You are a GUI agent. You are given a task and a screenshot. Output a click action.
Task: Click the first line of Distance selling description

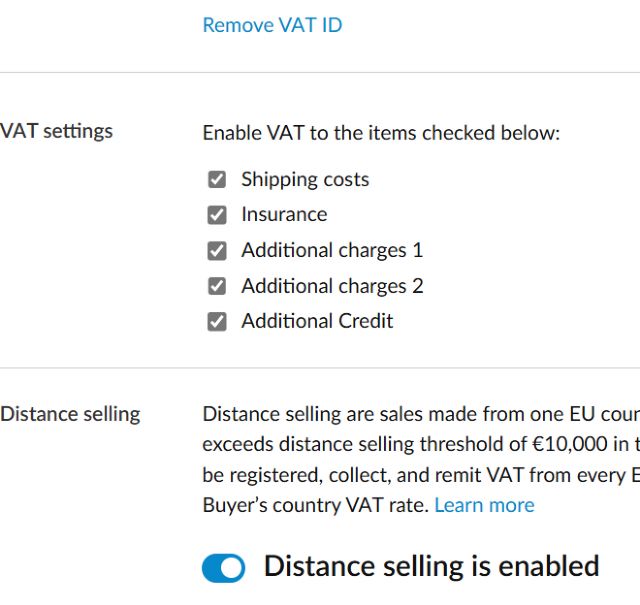[x=420, y=414]
